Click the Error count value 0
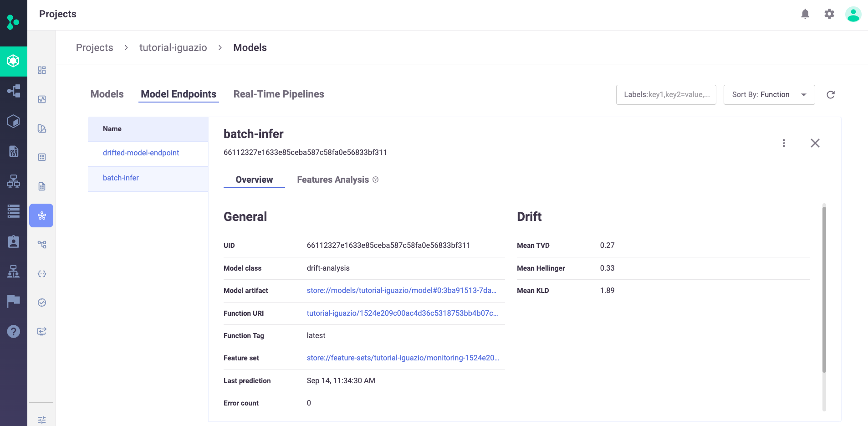Viewport: 868px width, 426px height. click(309, 403)
